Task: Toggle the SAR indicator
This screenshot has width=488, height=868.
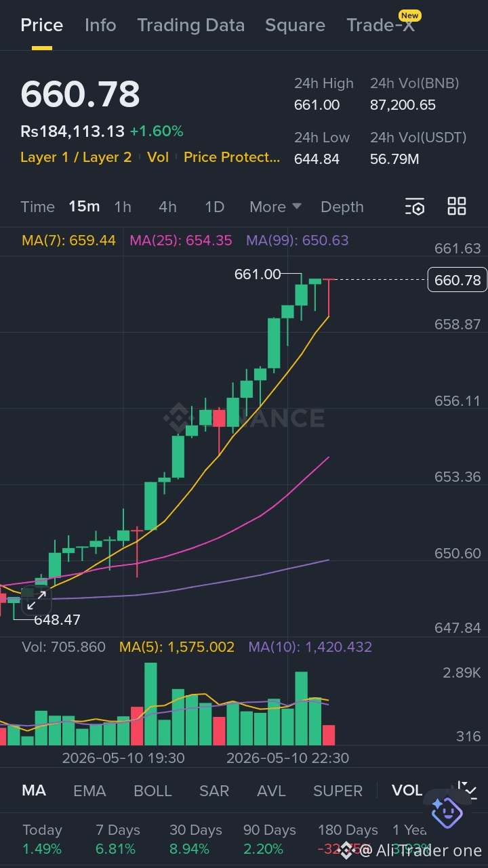Action: [214, 791]
